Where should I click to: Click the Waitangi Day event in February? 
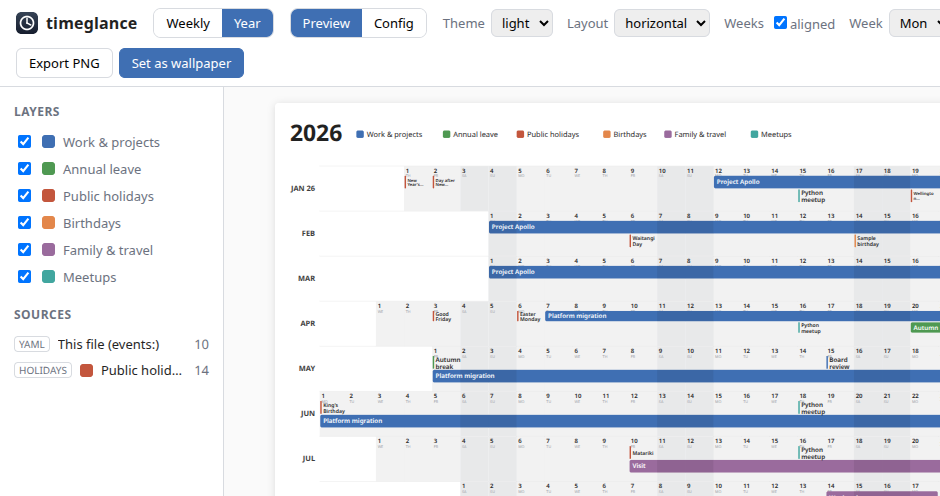(643, 241)
